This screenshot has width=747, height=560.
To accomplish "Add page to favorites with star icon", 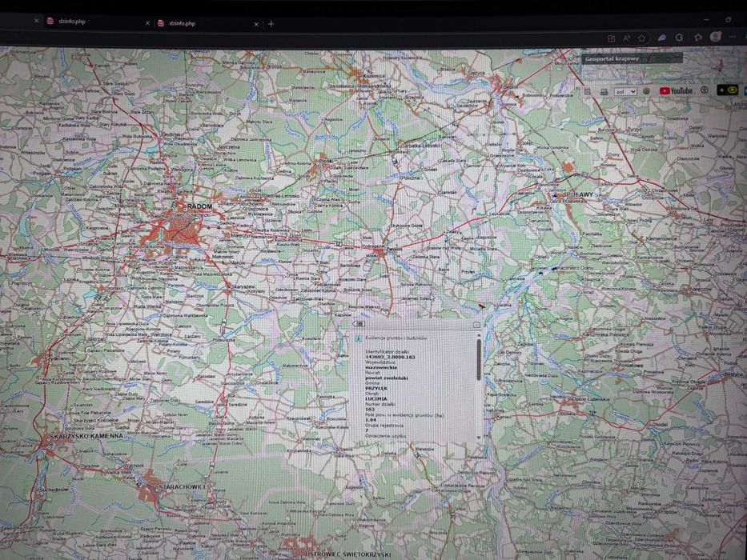I will pos(641,38).
